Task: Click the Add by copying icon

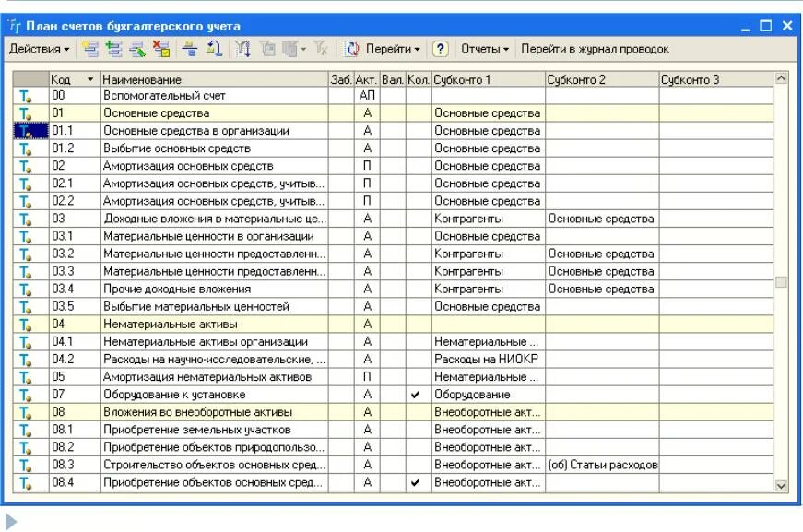Action: [x=113, y=49]
